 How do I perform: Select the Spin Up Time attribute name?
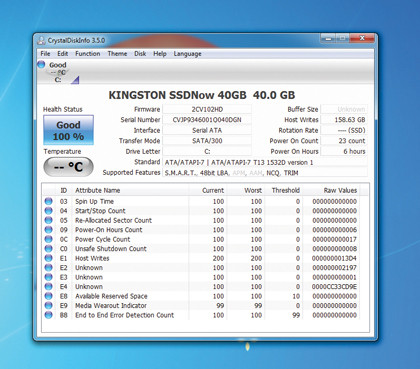(x=94, y=201)
